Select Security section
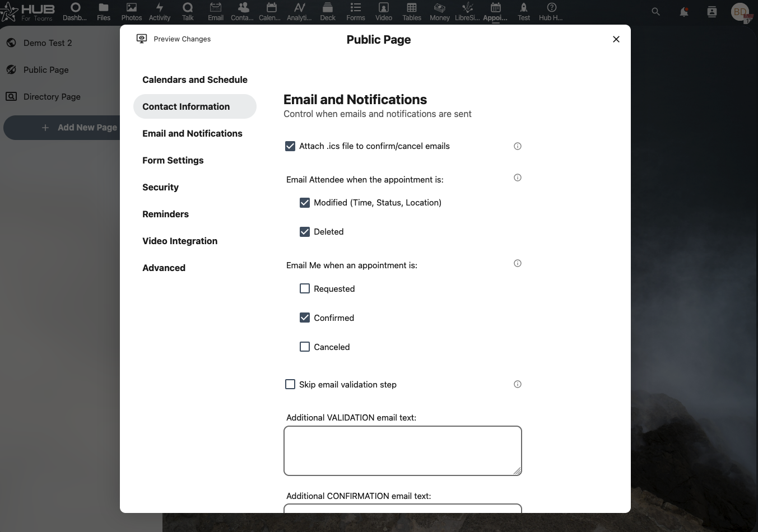Screen dimensions: 758x532 point(195,187)
